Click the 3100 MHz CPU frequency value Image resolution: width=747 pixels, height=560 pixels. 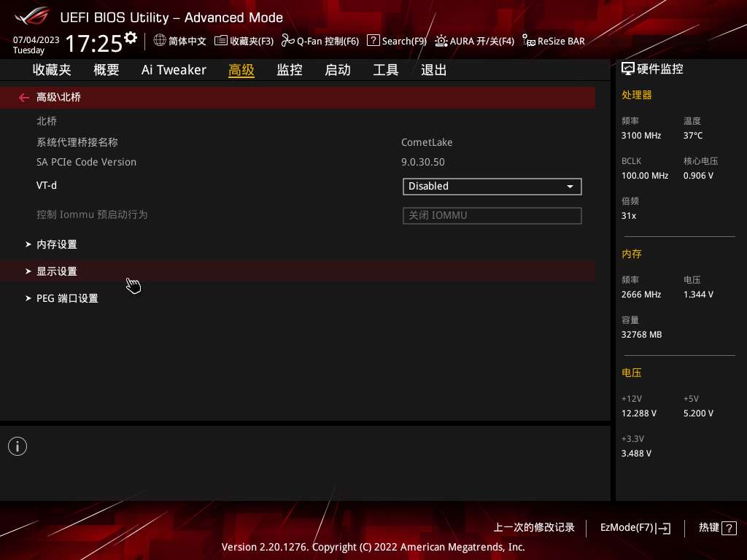click(x=641, y=136)
